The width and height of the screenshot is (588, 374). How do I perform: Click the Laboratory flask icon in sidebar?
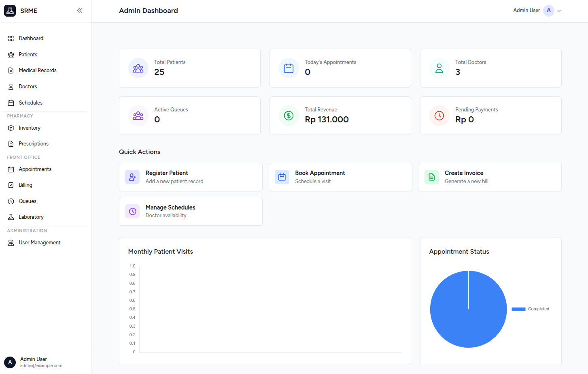click(x=11, y=217)
